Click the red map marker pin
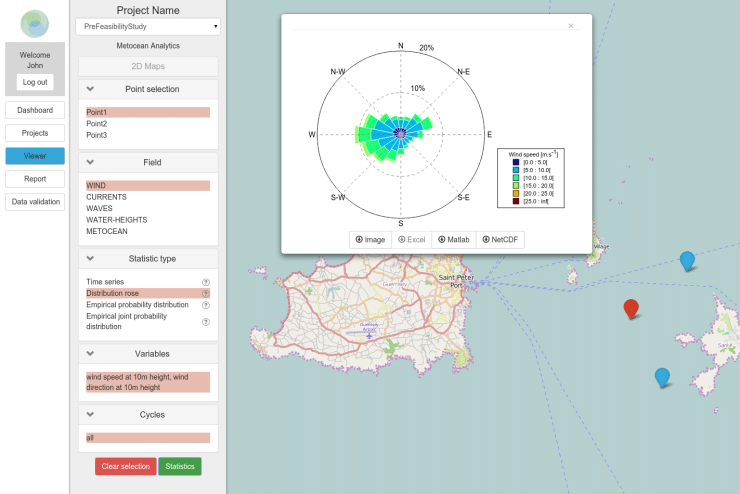 click(x=630, y=308)
